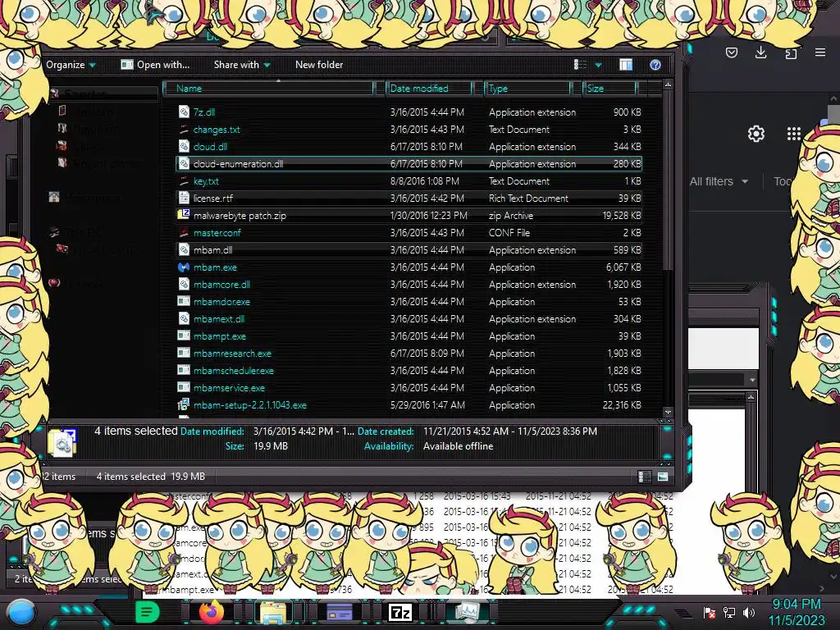Open Pocket icon in Firefox toolbar
The width and height of the screenshot is (840, 630).
[731, 52]
